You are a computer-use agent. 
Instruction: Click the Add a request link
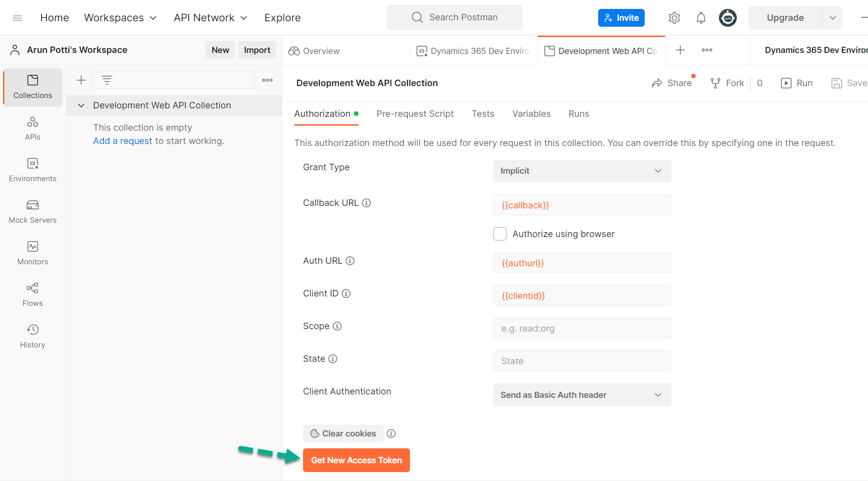pyautogui.click(x=122, y=141)
